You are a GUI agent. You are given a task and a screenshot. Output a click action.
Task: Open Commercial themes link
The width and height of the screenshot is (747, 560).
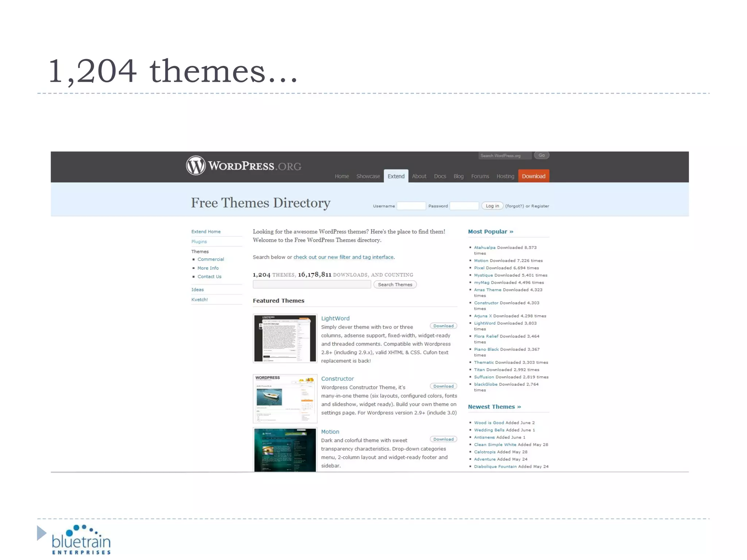(x=211, y=259)
